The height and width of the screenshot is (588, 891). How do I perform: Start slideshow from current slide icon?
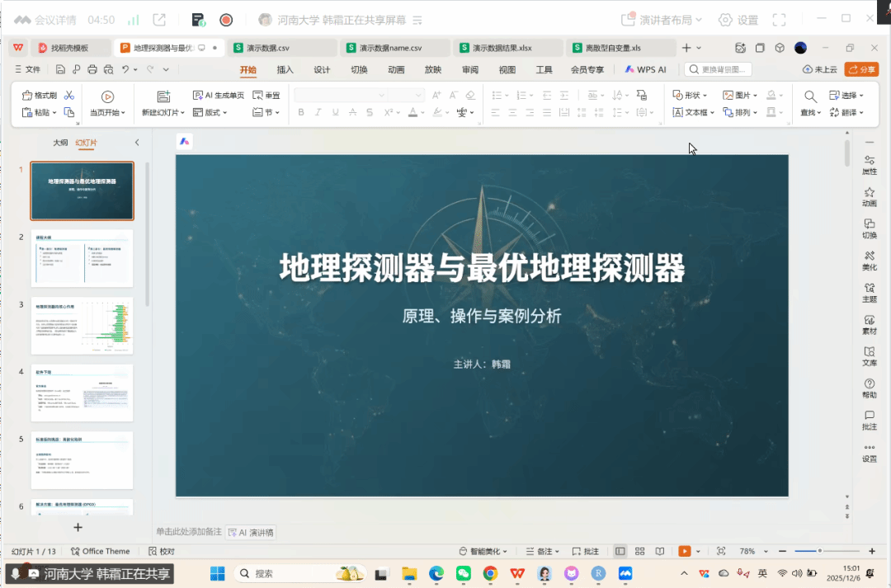(107, 96)
